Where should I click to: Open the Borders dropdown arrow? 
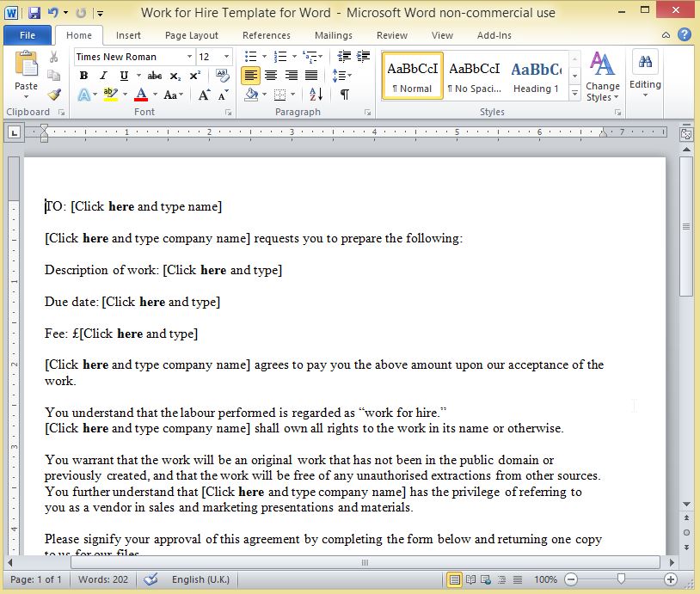tap(293, 95)
